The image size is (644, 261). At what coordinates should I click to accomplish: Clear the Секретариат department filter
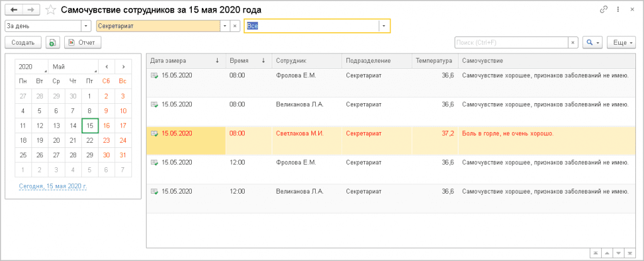235,26
